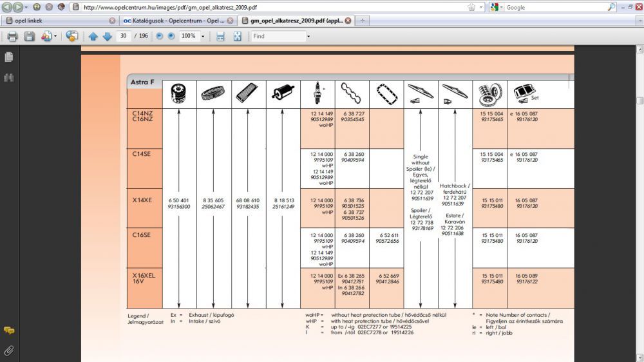Open the Find options dropdown
The width and height of the screenshot is (644, 362).
pos(308,36)
